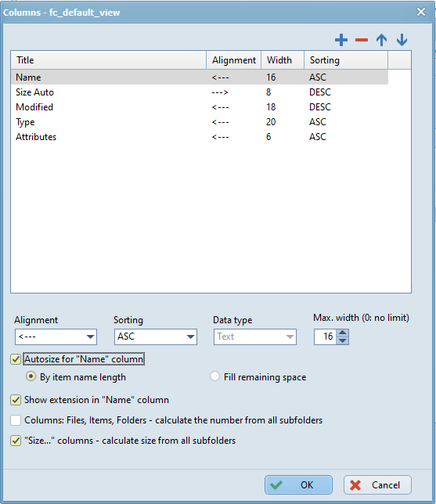
Task: Select Fill remaining space radio option
Action: click(214, 376)
